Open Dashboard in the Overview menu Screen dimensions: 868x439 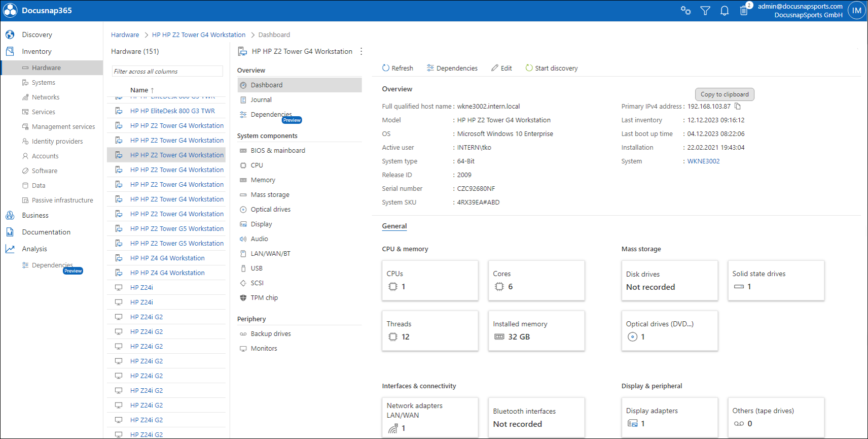[299, 85]
